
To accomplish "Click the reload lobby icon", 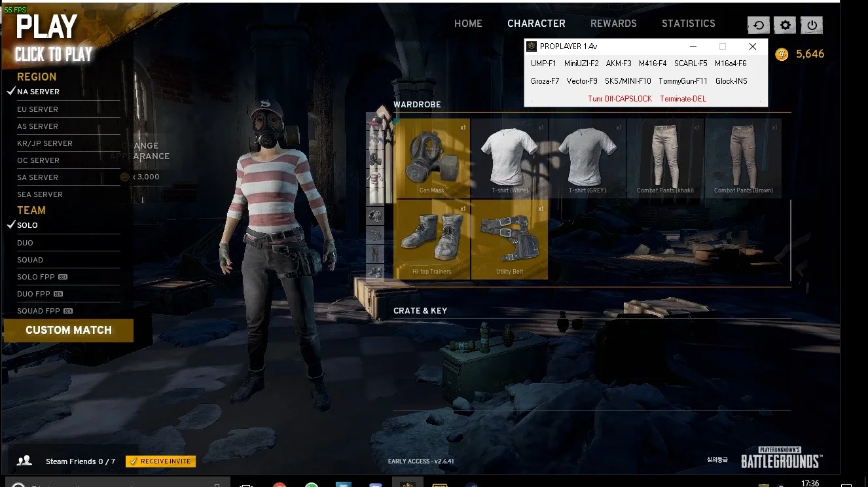I will click(759, 25).
